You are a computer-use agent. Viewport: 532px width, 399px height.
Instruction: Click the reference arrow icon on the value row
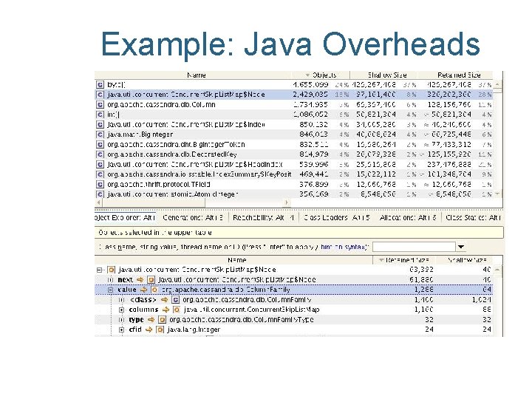coord(143,290)
